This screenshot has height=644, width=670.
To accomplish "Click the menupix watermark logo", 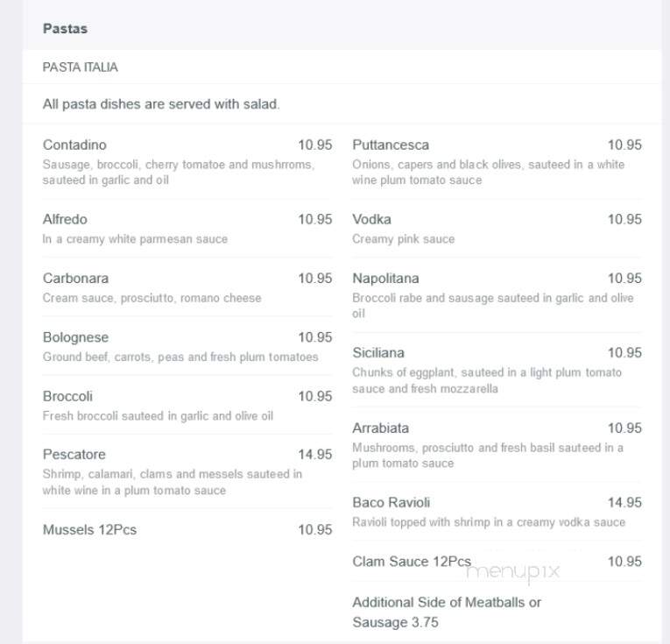I will coord(512,572).
